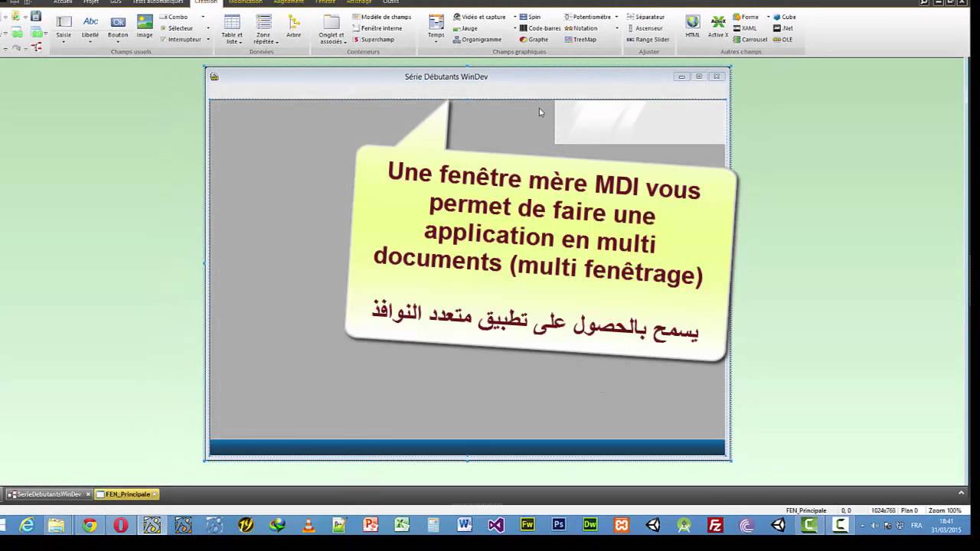Image resolution: width=980 pixels, height=551 pixels.
Task: Expand the Interrupteur dropdown arrow
Action: [x=207, y=39]
